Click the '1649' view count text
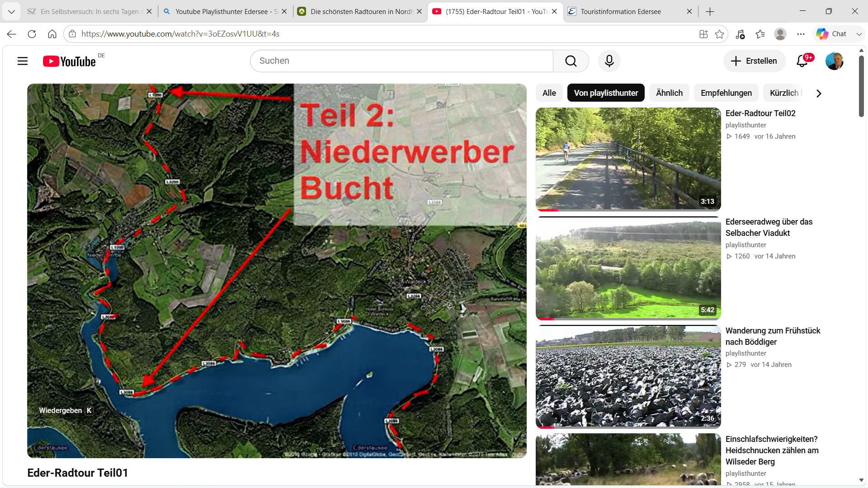This screenshot has width=868, height=488. tap(742, 136)
